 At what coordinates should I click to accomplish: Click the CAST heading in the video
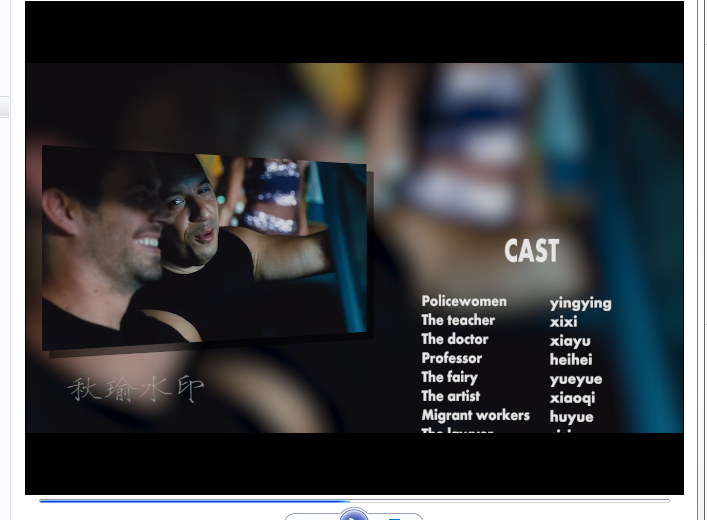(531, 251)
